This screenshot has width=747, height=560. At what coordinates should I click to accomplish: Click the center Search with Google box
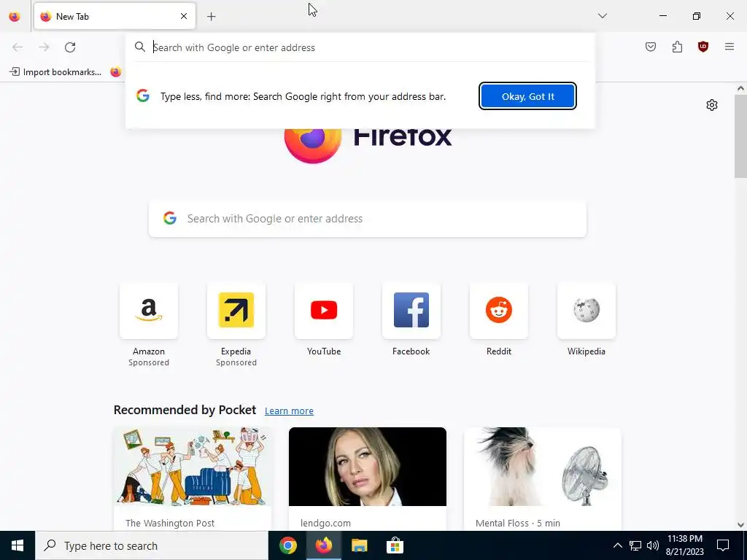pyautogui.click(x=368, y=219)
